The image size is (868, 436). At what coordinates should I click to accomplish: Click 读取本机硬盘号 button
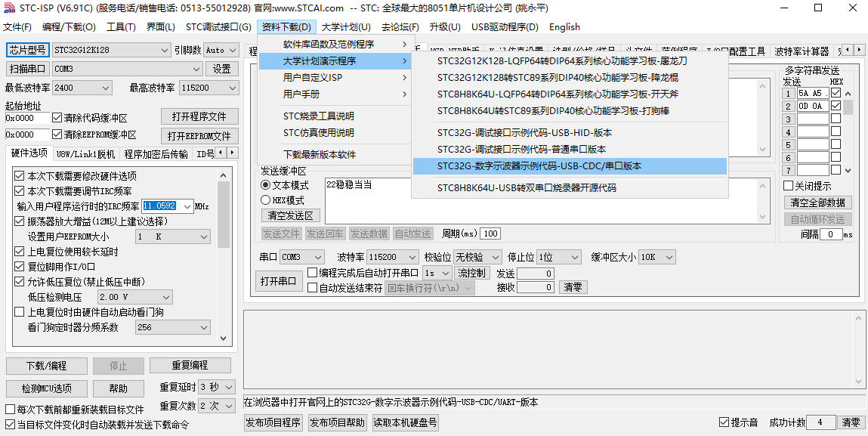click(x=406, y=422)
